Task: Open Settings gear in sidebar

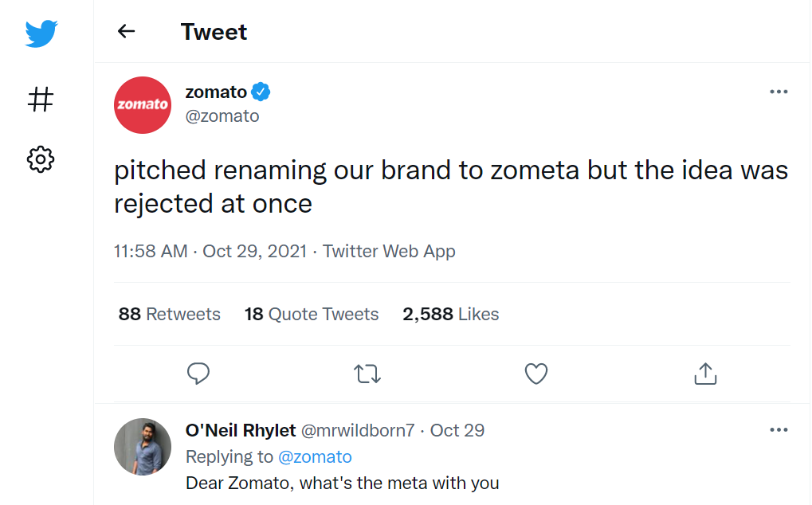Action: (41, 159)
